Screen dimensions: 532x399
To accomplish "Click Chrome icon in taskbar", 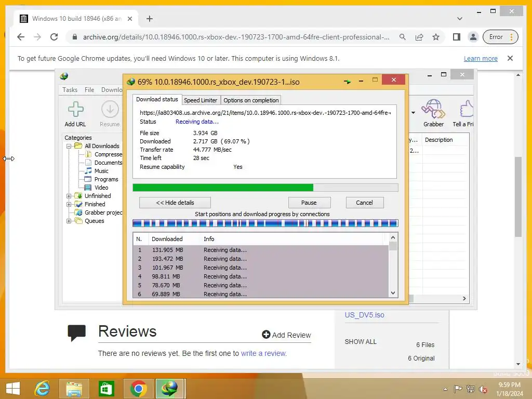I will (138, 389).
